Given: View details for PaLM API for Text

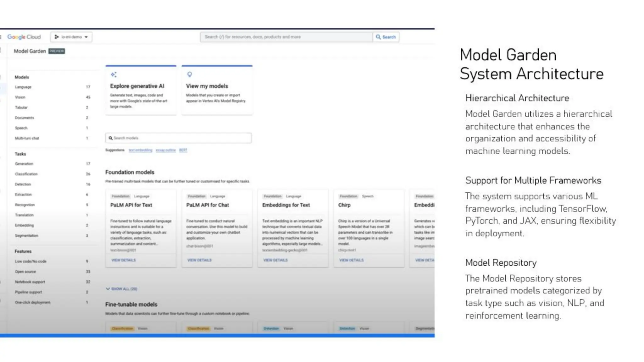Looking at the screenshot, I should coord(124,260).
